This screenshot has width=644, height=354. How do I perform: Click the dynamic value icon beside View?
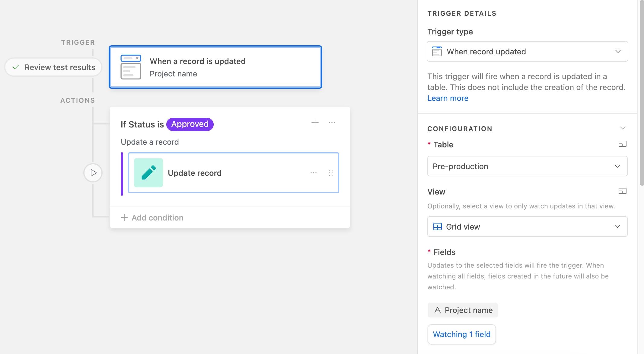[622, 191]
